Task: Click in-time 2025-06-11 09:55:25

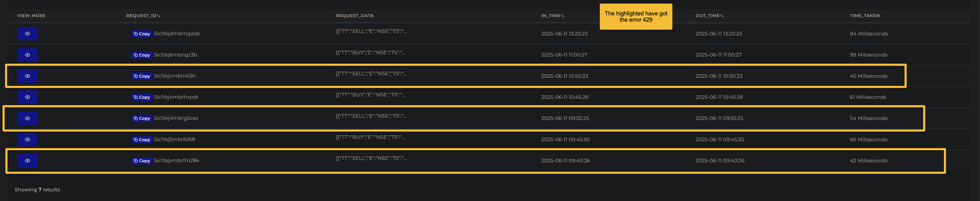Action: (565, 118)
